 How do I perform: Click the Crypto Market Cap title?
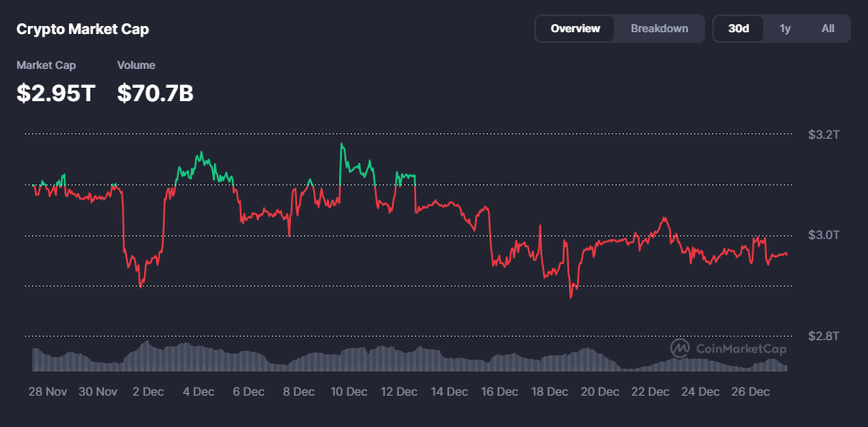coord(82,29)
